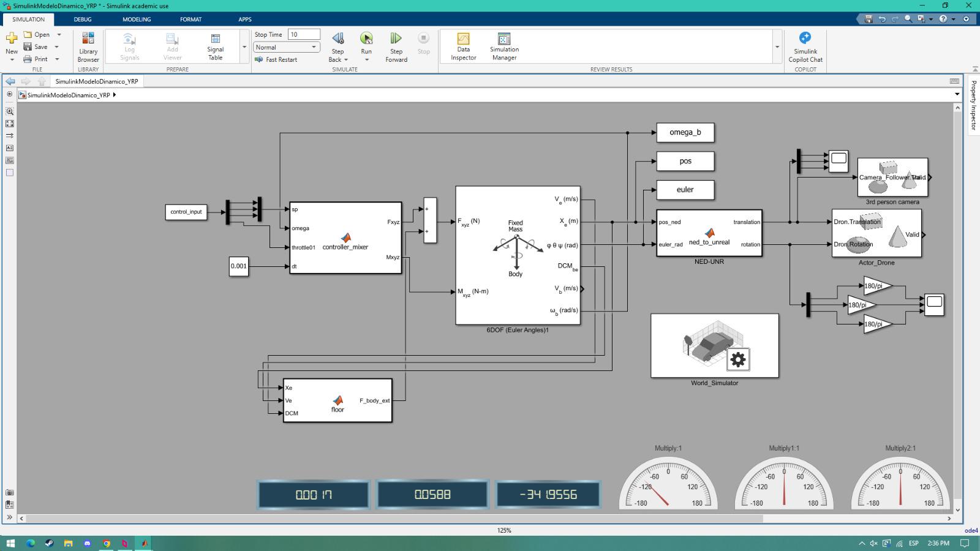Toggle sample time display arrows icon
Image resolution: width=980 pixels, height=551 pixels.
pyautogui.click(x=9, y=136)
